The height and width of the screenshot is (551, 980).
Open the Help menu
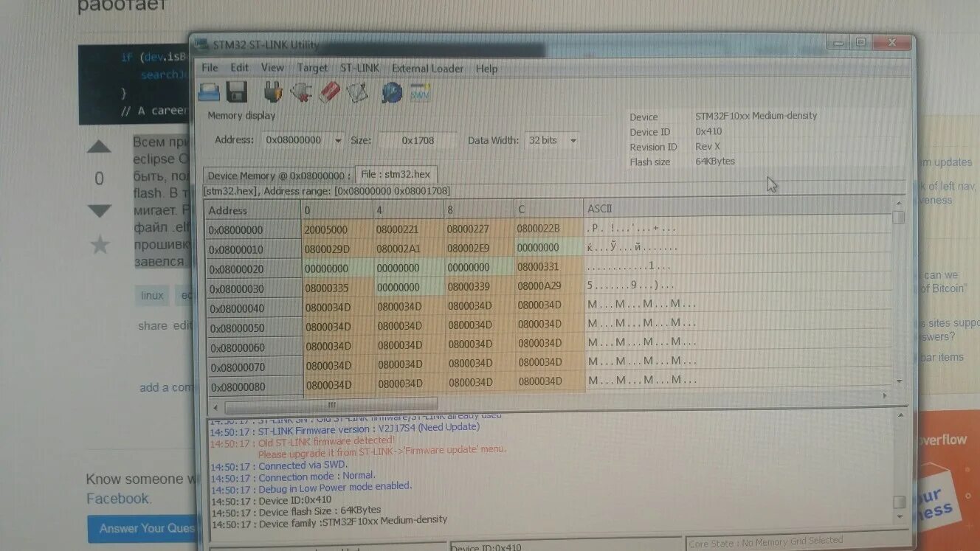tap(486, 69)
